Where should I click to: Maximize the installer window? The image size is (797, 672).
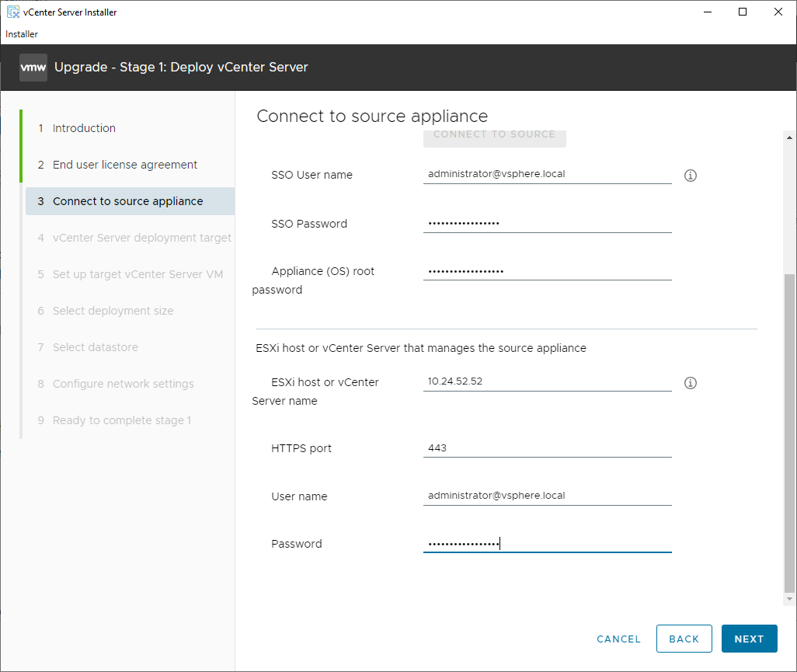(x=743, y=12)
